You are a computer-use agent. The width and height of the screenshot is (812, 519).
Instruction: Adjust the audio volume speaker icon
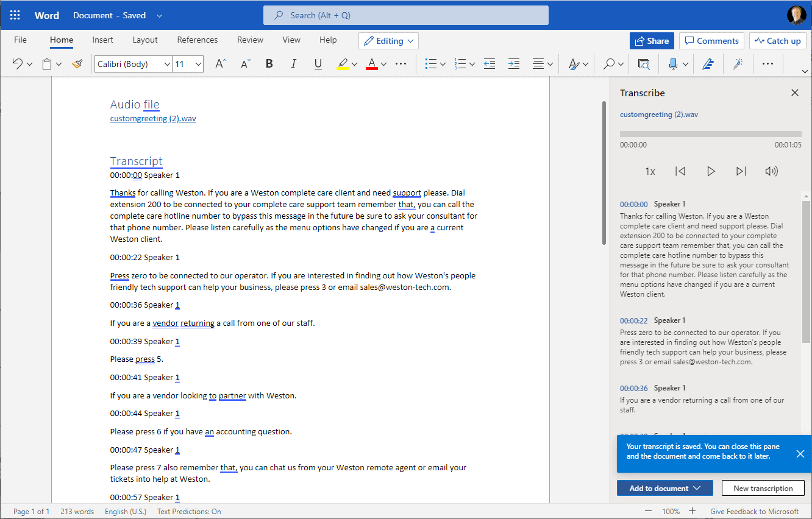pos(772,171)
